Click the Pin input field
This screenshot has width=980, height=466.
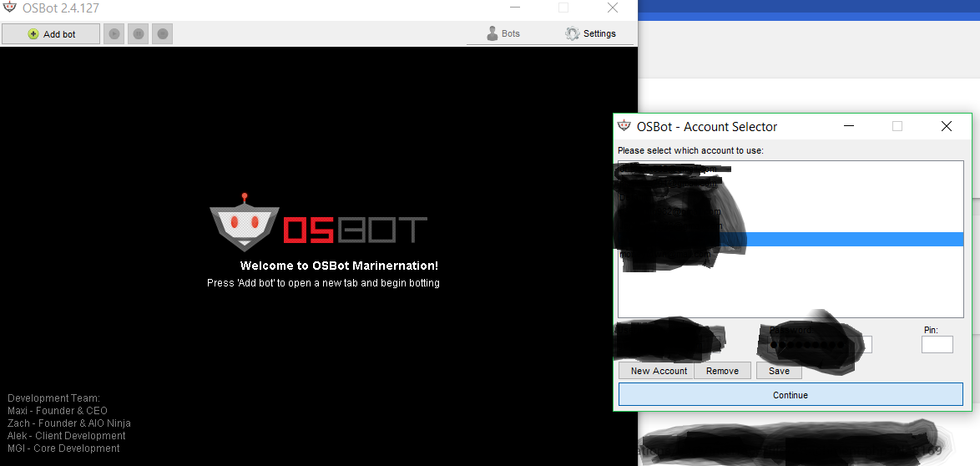(x=937, y=344)
